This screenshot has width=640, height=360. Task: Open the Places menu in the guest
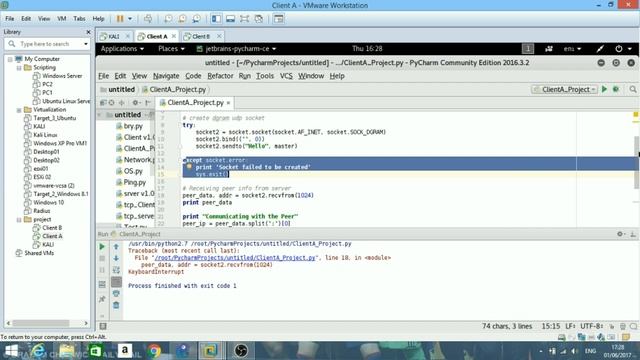171,49
